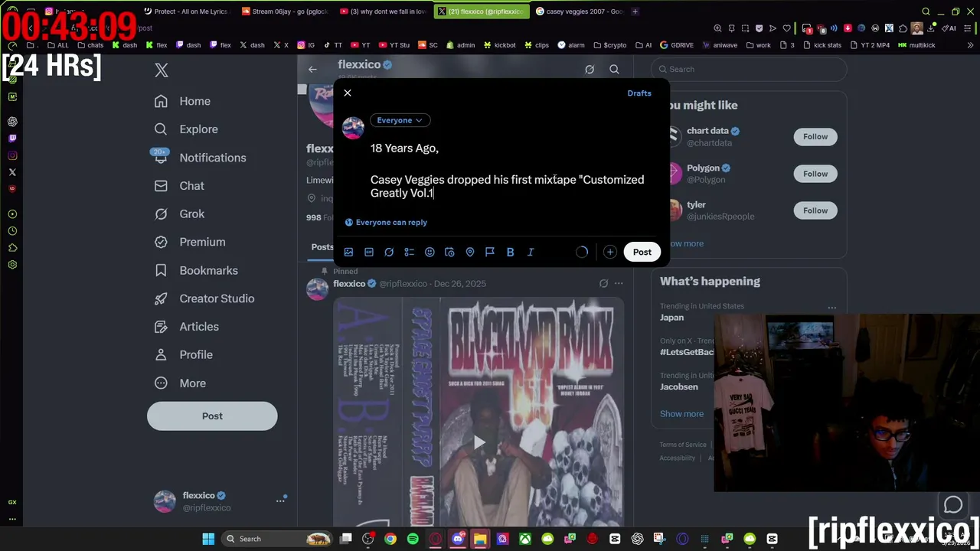Screen dimensions: 980x551
Task: Click the X search field
Action: [x=750, y=69]
